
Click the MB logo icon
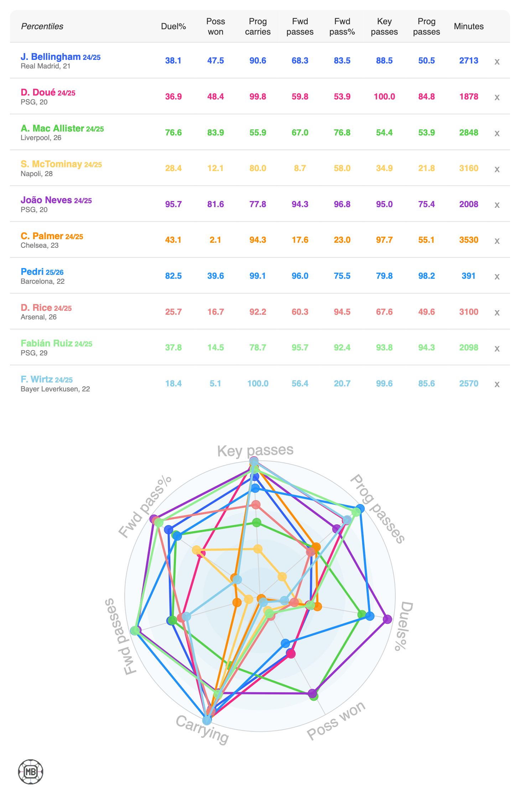(31, 772)
